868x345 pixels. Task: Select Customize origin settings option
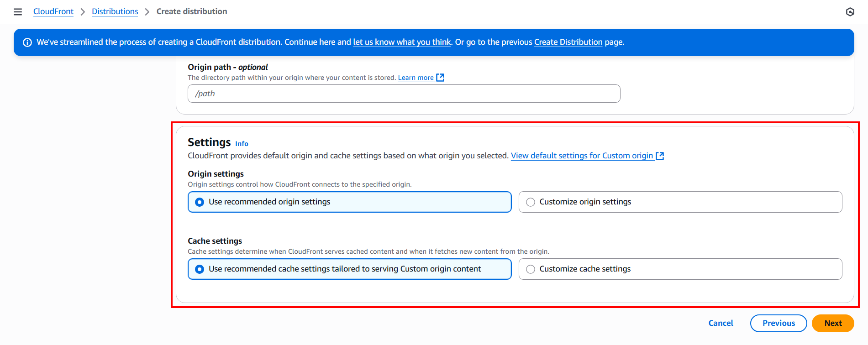click(x=680, y=202)
